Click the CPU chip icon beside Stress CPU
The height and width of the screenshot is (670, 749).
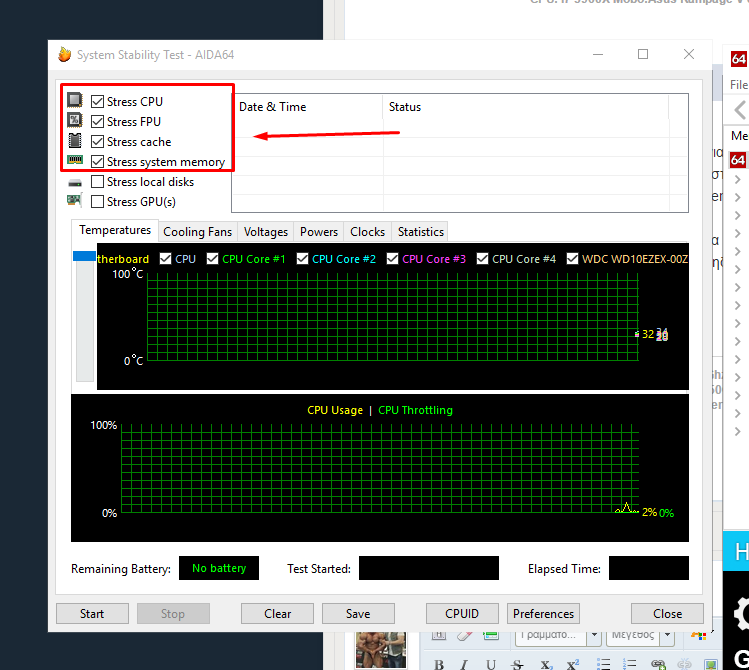click(x=75, y=100)
